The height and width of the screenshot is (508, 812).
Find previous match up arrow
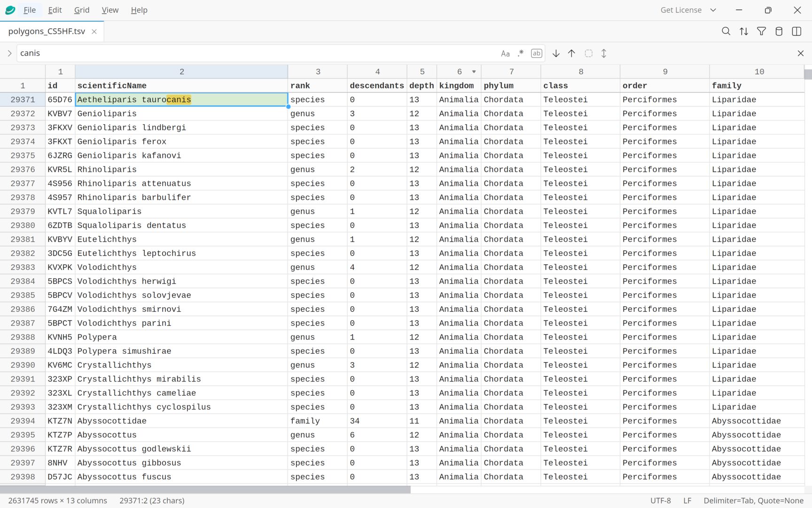click(571, 54)
